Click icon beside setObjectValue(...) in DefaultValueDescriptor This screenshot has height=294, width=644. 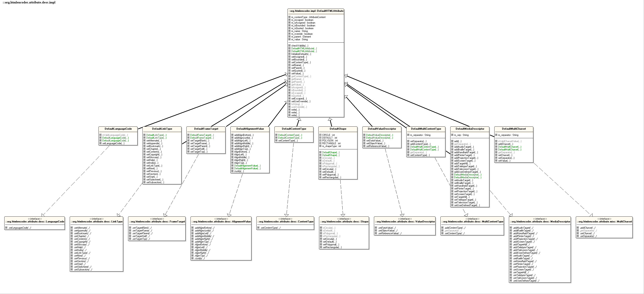pyautogui.click(x=364, y=143)
